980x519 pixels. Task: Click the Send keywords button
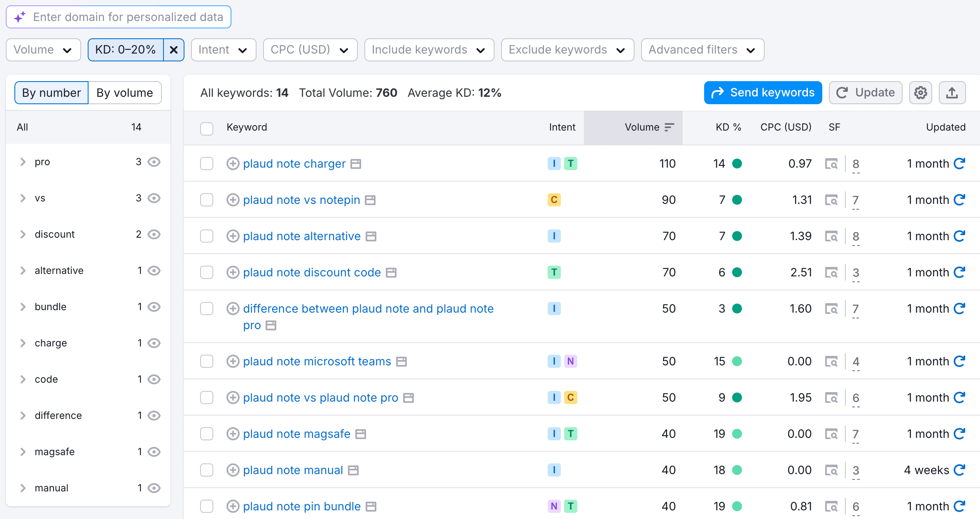tap(763, 93)
